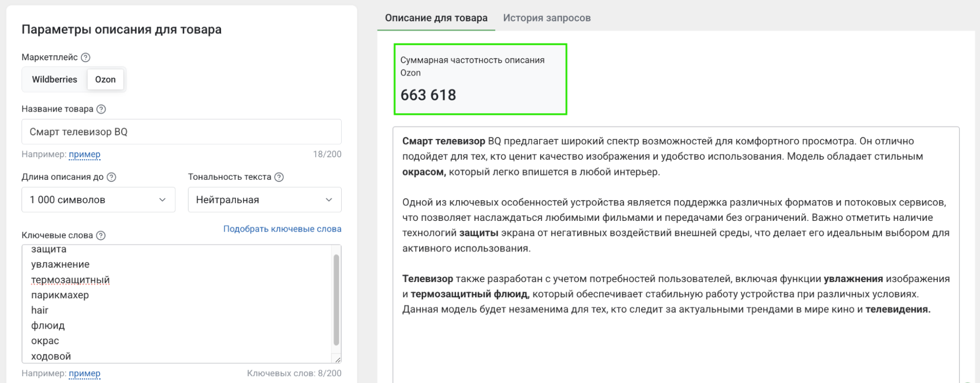Click the keywords textarea resize handle
This screenshot has height=383, width=980.
tap(337, 359)
